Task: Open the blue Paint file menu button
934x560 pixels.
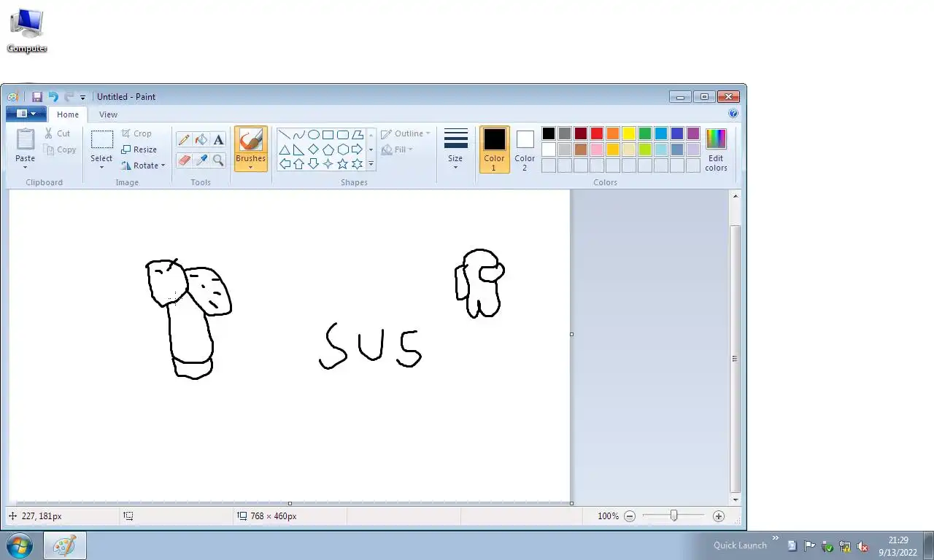Action: tap(26, 114)
